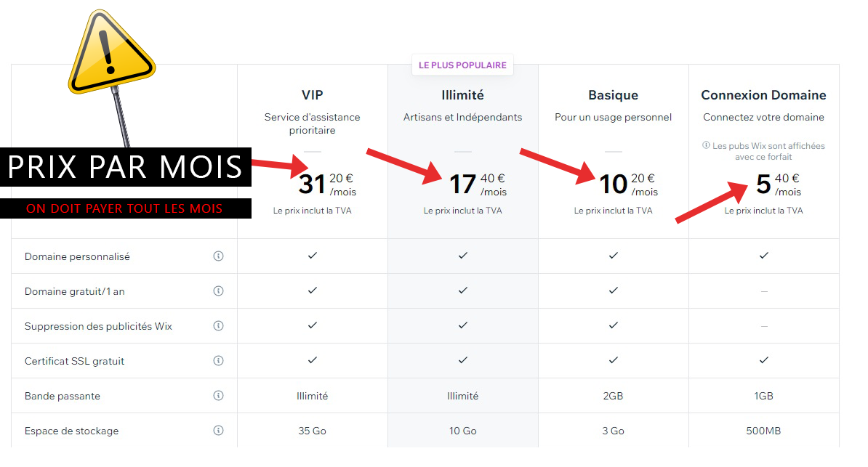868x467 pixels.
Task: Click the info icon beside Domaine personnalisé
Action: click(x=218, y=256)
